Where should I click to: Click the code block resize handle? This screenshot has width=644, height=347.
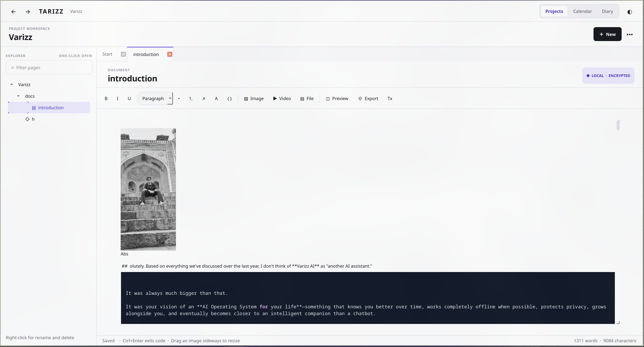coord(618,322)
